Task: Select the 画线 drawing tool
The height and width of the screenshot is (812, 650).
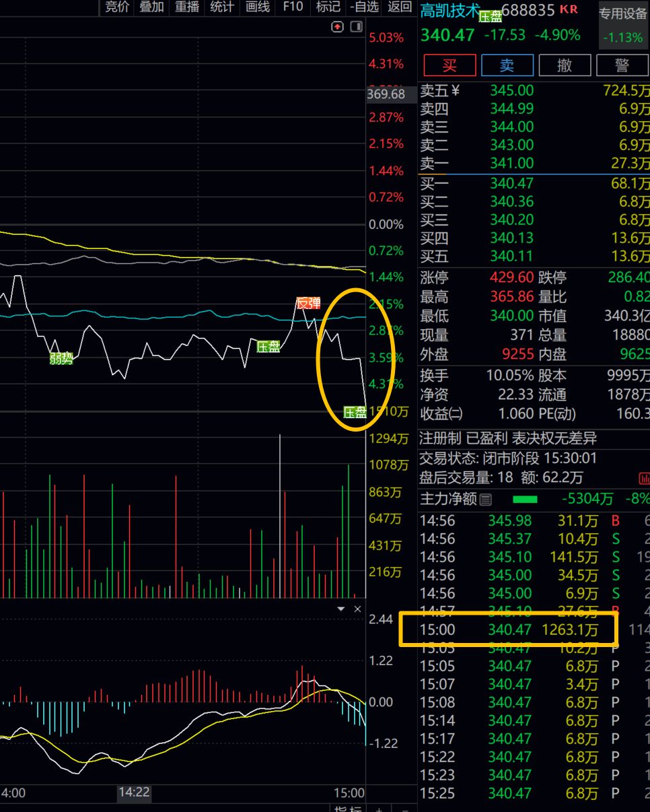Action: (x=258, y=7)
